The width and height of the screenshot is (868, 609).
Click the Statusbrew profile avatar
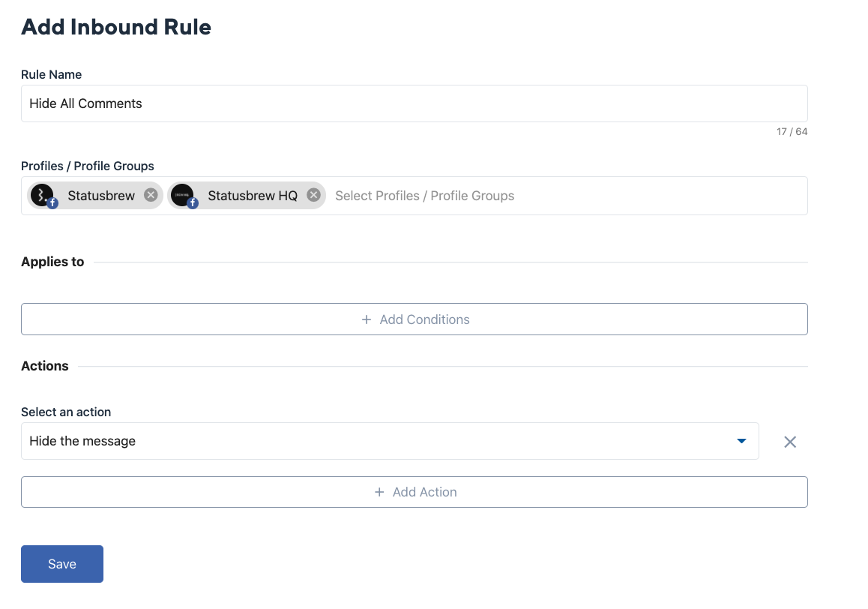[42, 195]
